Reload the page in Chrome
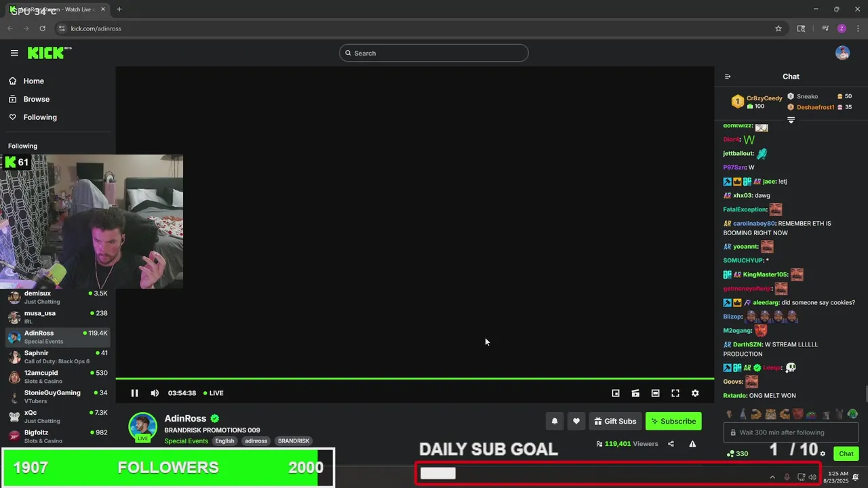This screenshot has height=488, width=868. coord(42,28)
